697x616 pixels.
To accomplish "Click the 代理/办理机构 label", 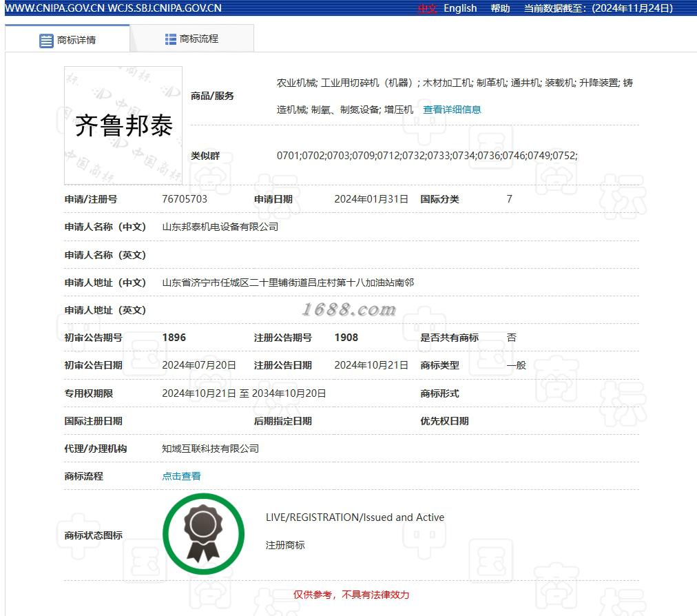I will (96, 449).
